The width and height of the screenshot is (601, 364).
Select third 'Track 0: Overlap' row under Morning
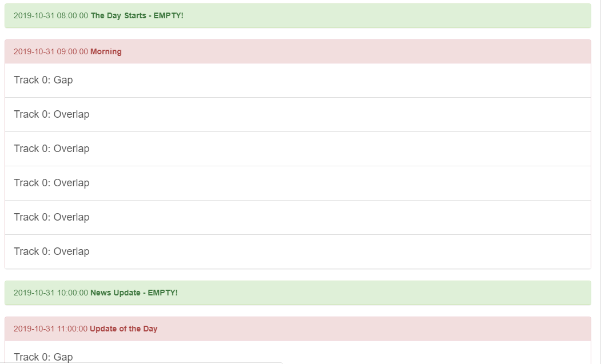[x=51, y=183]
